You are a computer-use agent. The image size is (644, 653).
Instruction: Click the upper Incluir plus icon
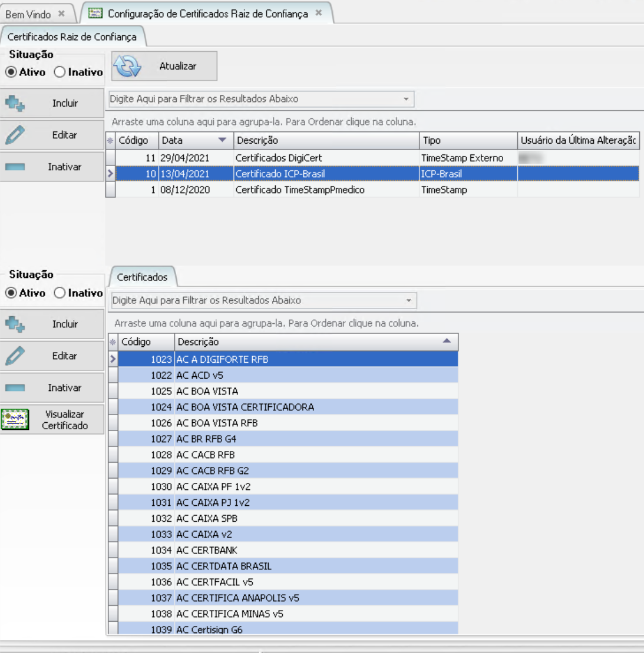point(15,104)
